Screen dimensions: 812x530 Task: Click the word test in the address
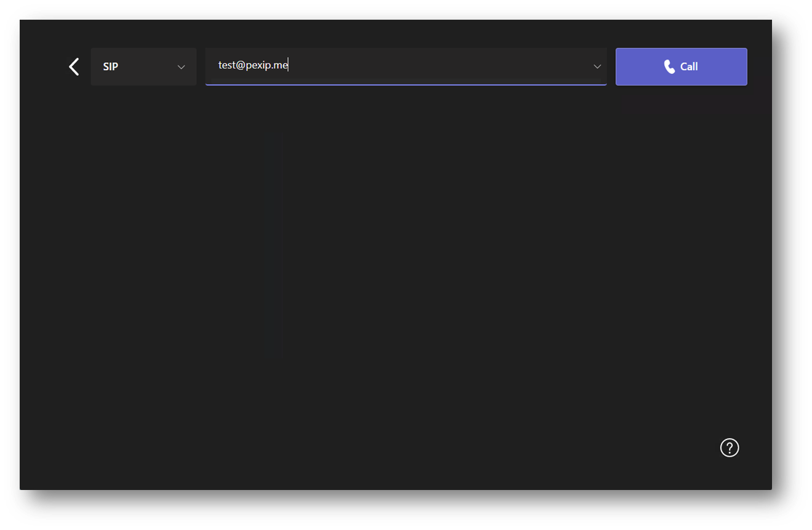(x=227, y=65)
